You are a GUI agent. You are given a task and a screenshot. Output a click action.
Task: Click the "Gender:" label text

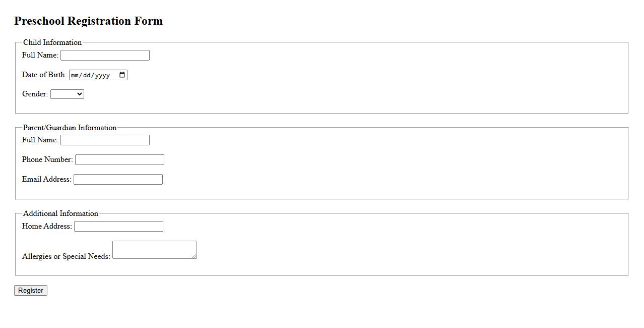click(35, 94)
